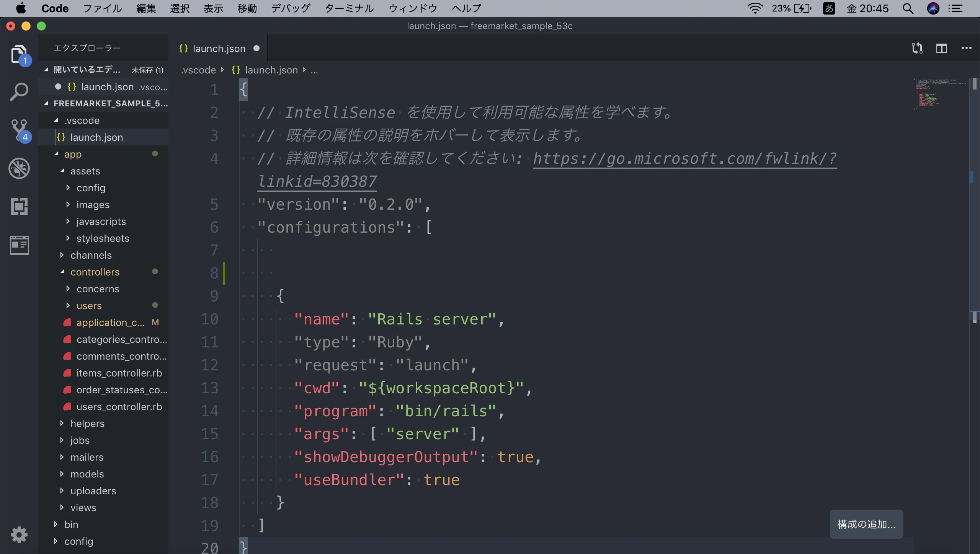
Task: Open the デバッグ menu
Action: (291, 8)
